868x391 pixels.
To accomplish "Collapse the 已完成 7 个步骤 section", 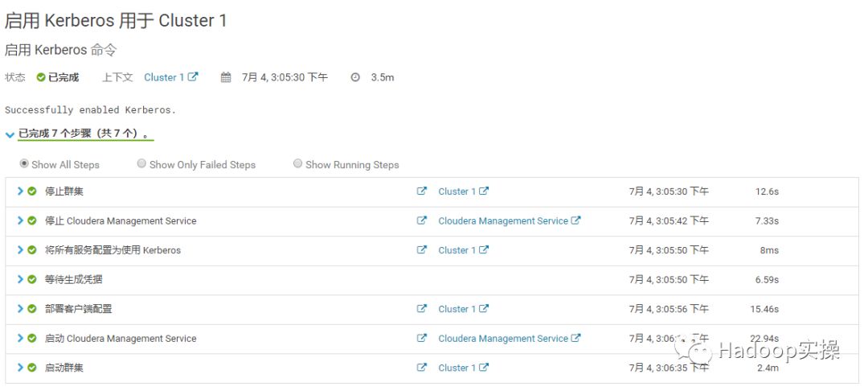I will click(x=10, y=135).
